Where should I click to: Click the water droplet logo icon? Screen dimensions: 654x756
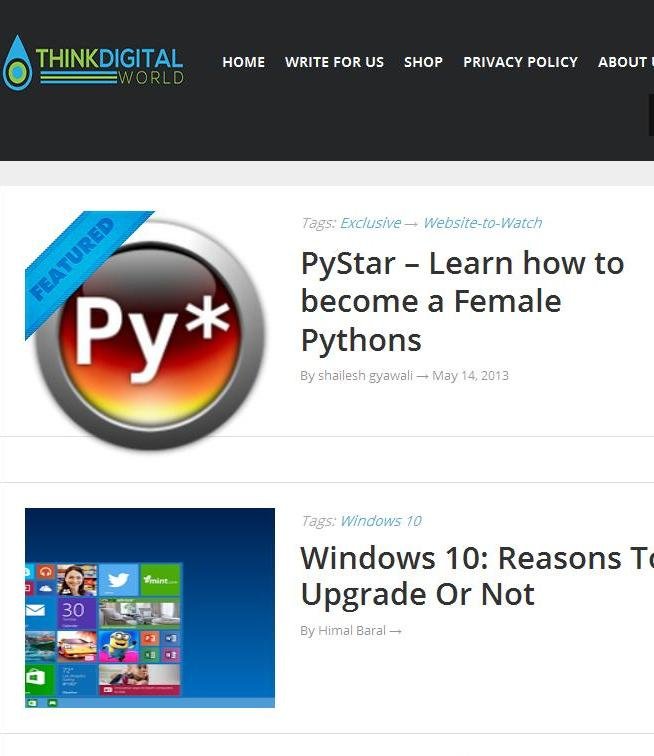click(17, 64)
